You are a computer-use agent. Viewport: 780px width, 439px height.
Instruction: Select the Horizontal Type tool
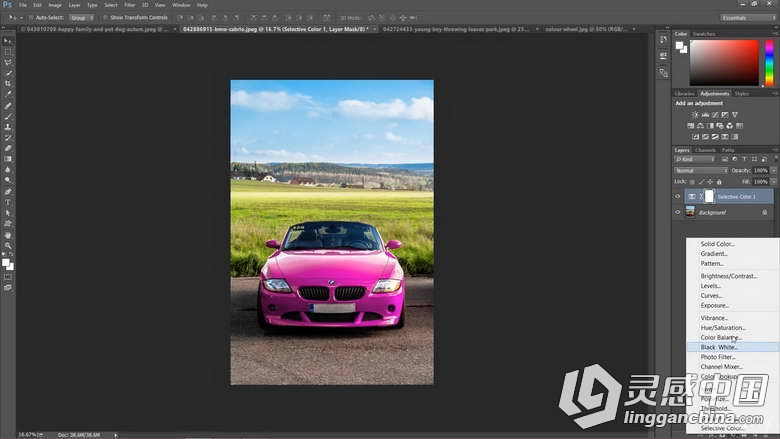(x=7, y=202)
